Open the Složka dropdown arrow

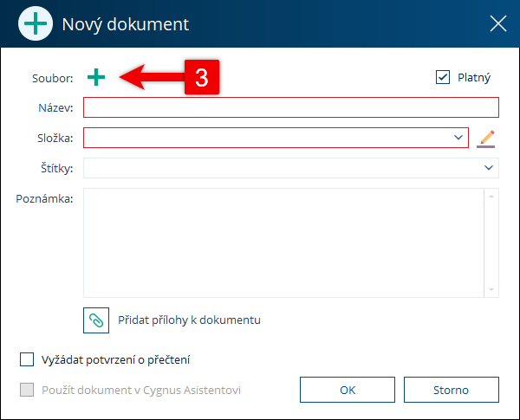pyautogui.click(x=458, y=137)
